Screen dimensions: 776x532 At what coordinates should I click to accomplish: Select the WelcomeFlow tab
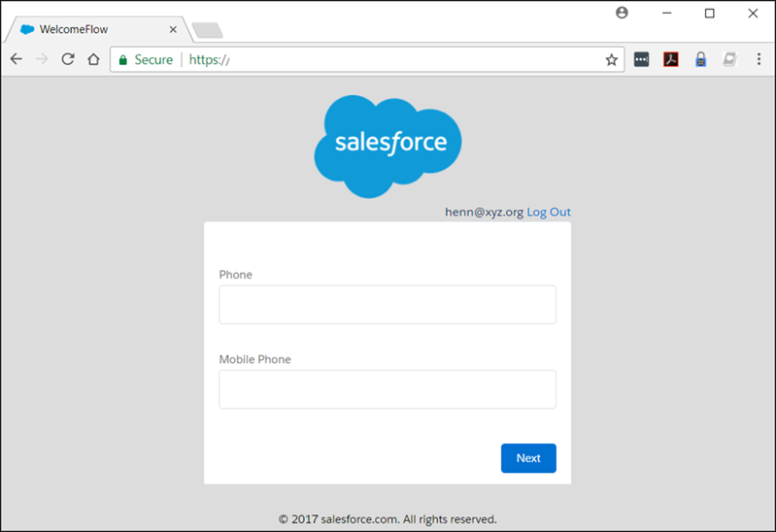tap(98, 30)
